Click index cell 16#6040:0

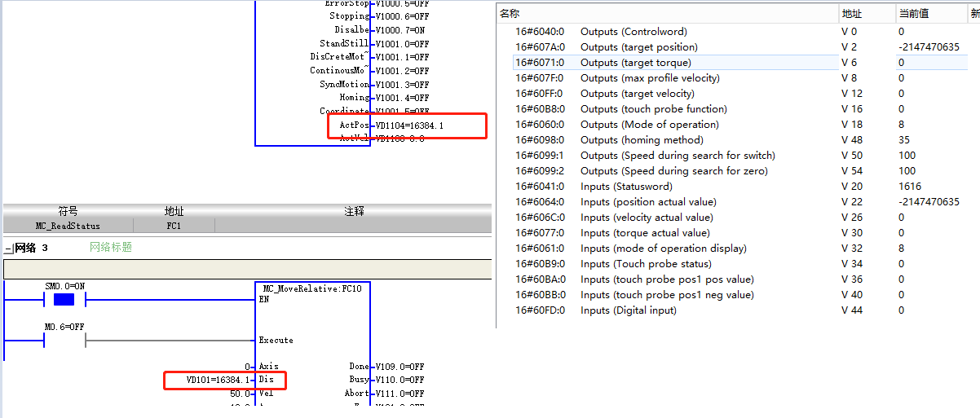tap(539, 32)
